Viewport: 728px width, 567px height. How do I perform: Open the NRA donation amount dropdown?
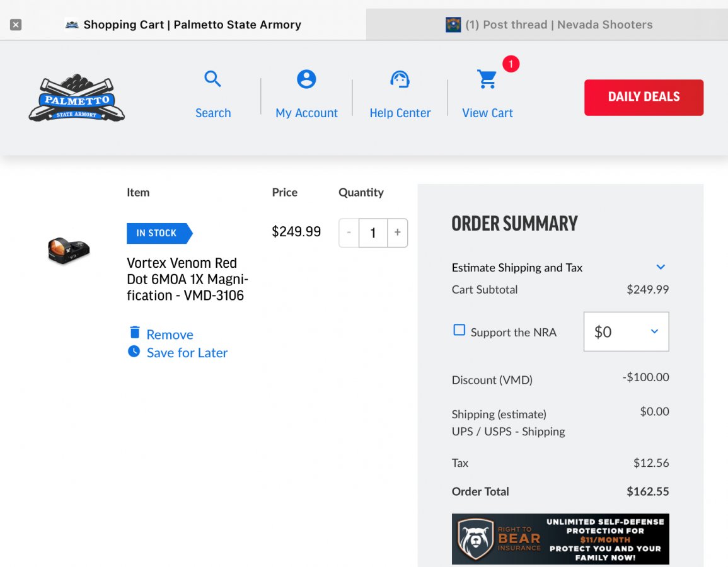pos(626,331)
